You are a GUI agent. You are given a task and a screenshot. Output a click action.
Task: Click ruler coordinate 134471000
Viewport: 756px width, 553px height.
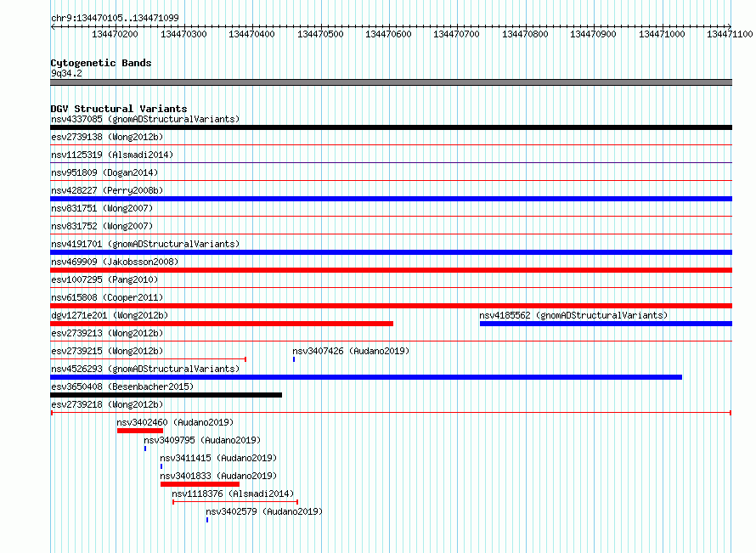[x=662, y=34]
